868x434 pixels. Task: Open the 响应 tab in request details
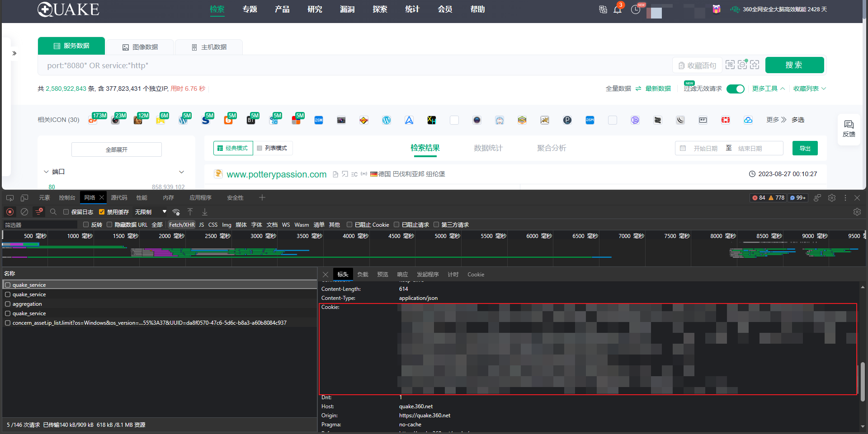(x=402, y=275)
